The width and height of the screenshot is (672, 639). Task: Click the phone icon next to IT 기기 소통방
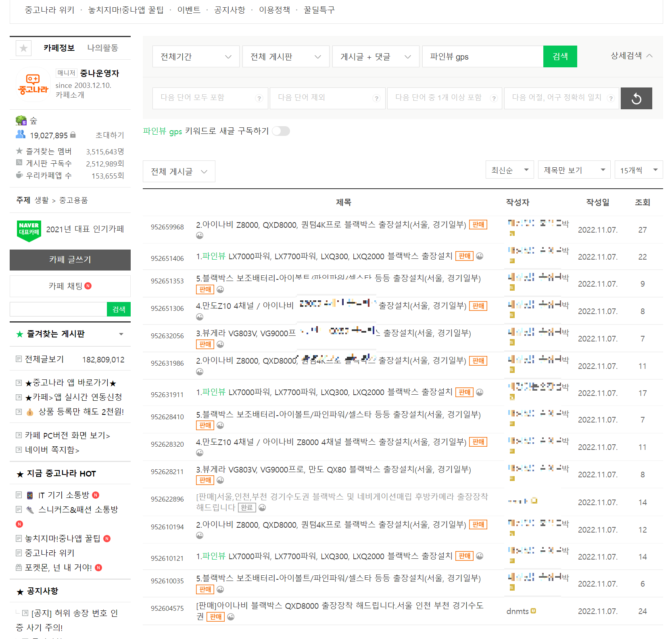point(30,495)
